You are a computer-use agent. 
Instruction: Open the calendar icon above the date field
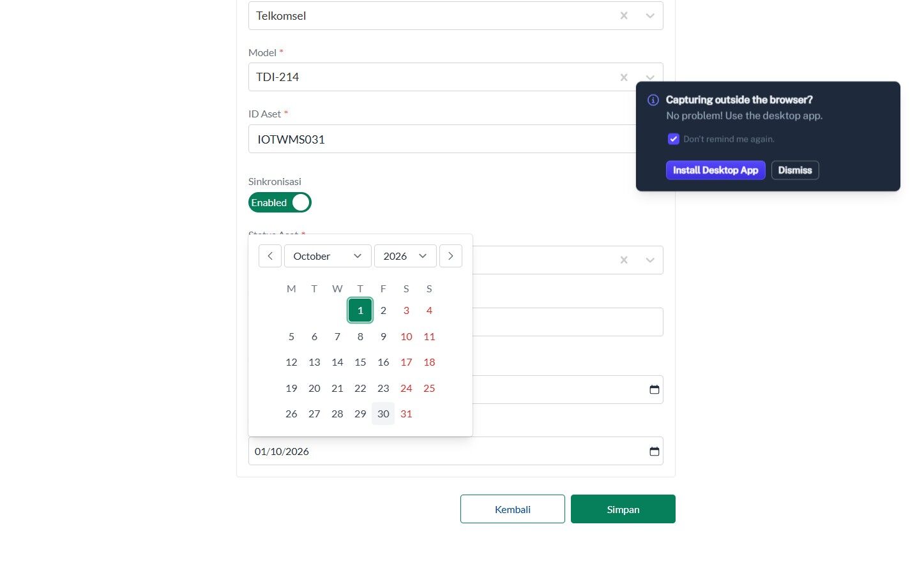[x=655, y=389]
